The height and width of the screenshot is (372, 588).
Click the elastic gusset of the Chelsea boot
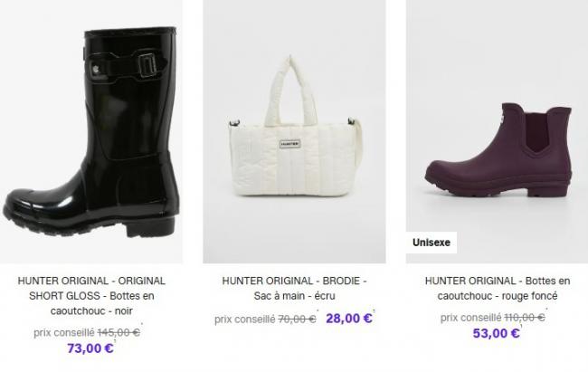point(536,131)
